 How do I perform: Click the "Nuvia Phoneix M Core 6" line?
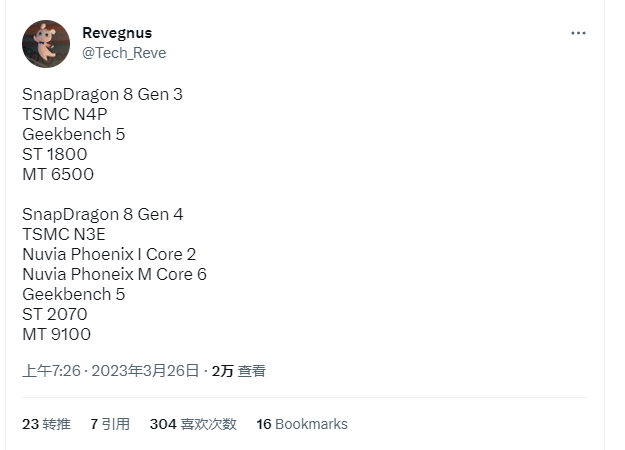(114, 274)
